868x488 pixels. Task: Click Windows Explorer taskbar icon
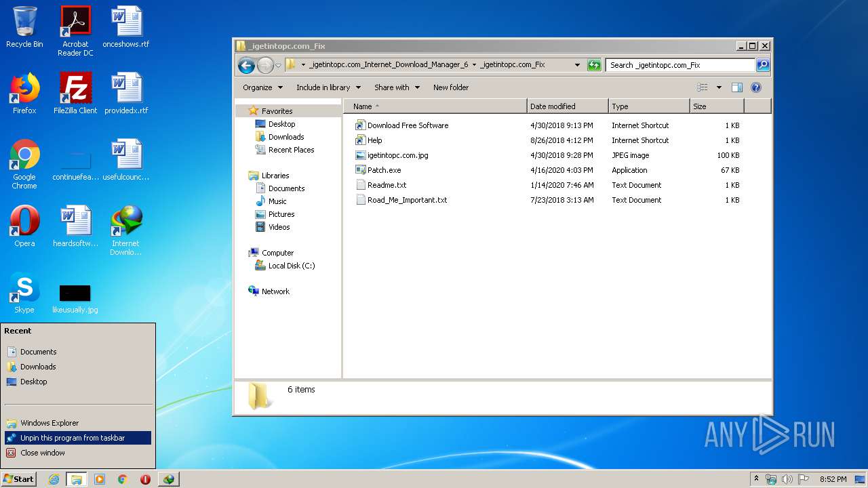coord(77,479)
